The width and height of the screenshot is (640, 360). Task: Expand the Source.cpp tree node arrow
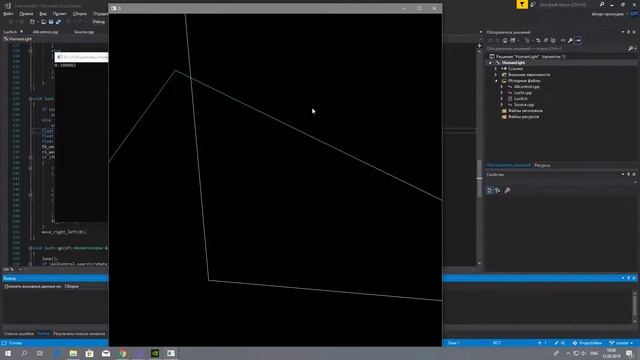pyautogui.click(x=502, y=104)
